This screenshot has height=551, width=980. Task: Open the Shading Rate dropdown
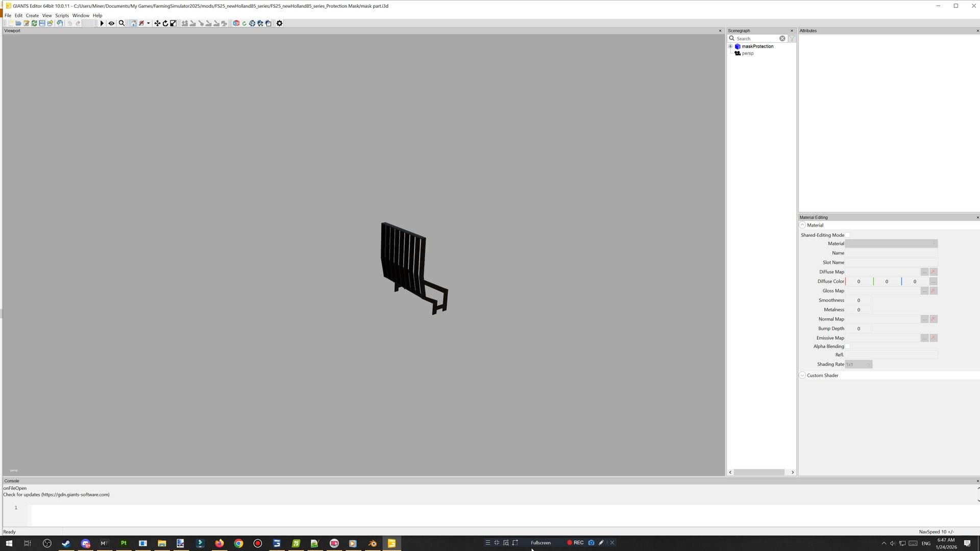(x=859, y=364)
